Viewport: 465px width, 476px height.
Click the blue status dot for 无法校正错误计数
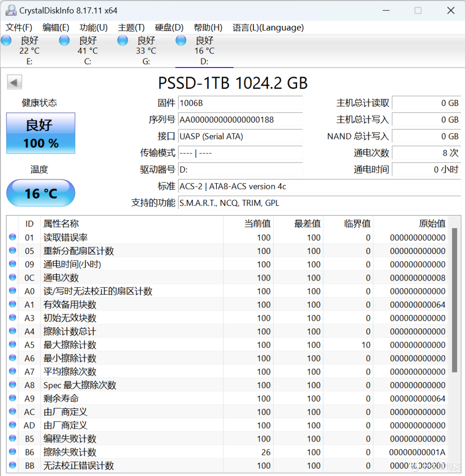(12, 465)
